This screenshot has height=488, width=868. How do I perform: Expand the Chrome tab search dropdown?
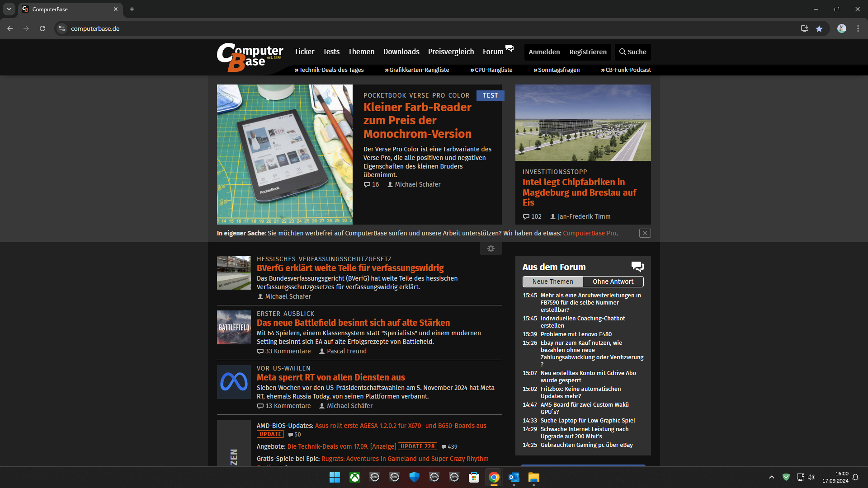[x=9, y=9]
